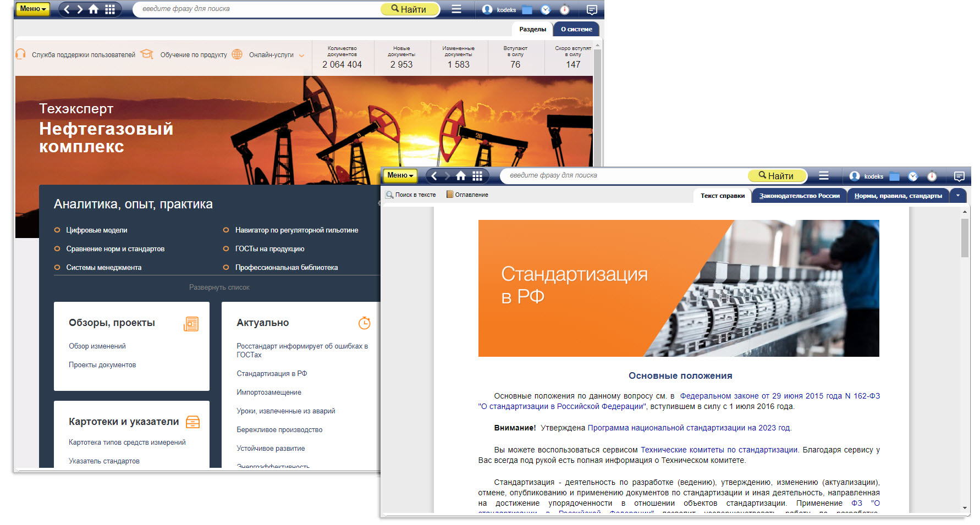Open sections grid in the back window
The height and width of the screenshot is (525, 980).
pyautogui.click(x=110, y=9)
